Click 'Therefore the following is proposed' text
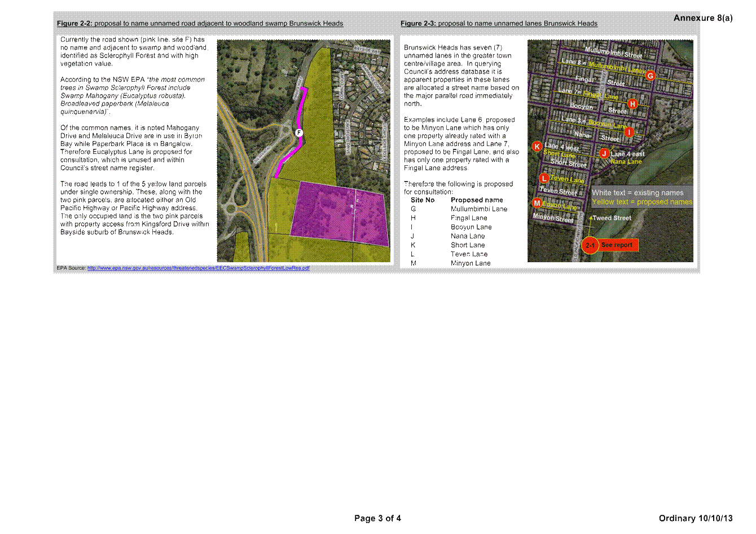This screenshot has width=756, height=534. 458,188
